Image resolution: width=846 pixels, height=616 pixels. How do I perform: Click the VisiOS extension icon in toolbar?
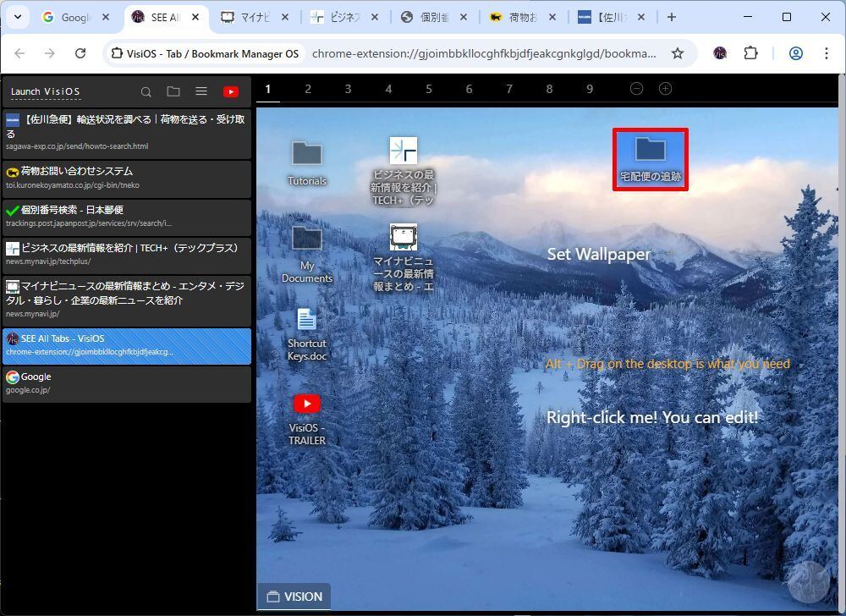click(720, 52)
